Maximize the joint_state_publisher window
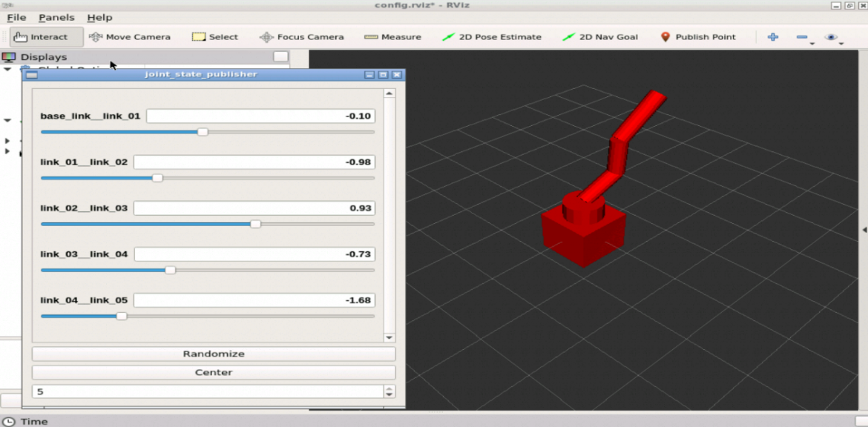Viewport: 868px width, 427px height. click(383, 75)
